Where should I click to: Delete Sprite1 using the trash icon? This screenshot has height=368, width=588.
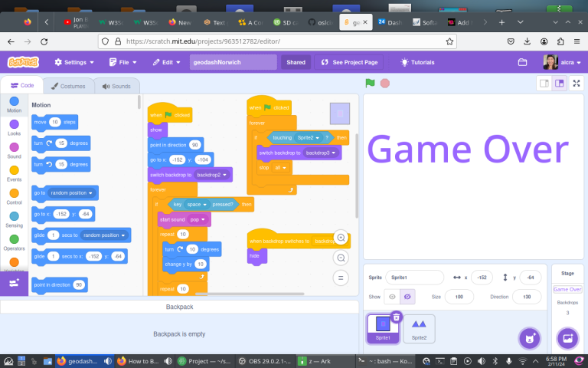tap(396, 317)
